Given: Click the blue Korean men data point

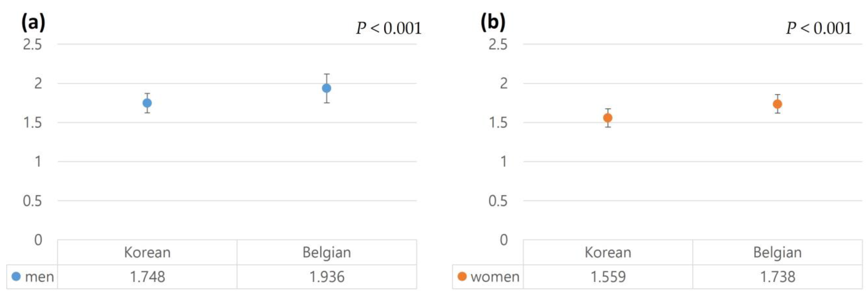Looking at the screenshot, I should pos(147,103).
